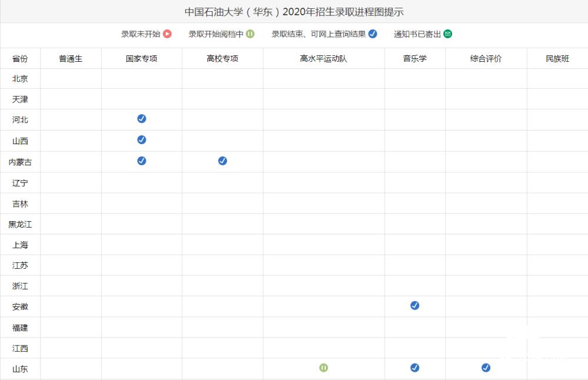Click the 民族班 column header
588x380 pixels.
coord(557,59)
